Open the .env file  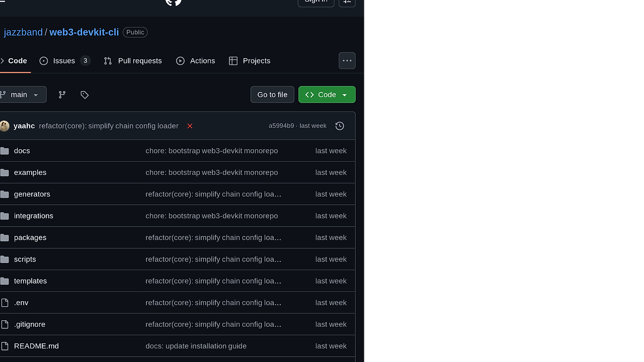21,303
